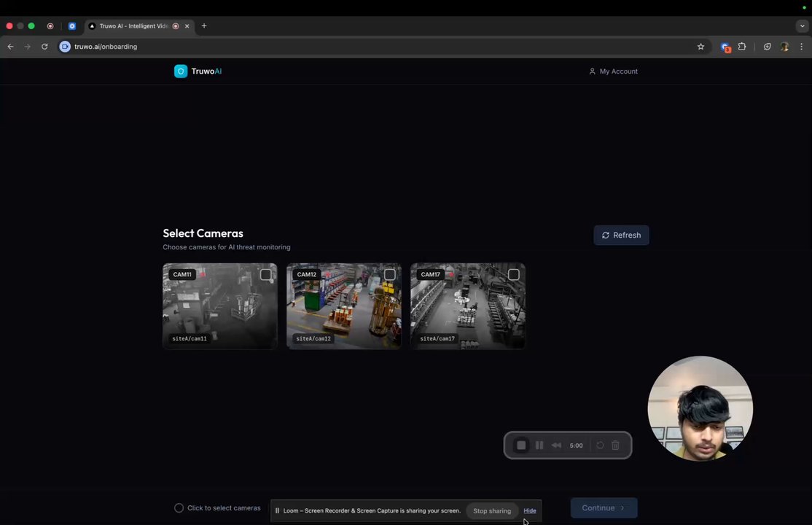Reload the page
812x525 pixels.
(x=44, y=47)
